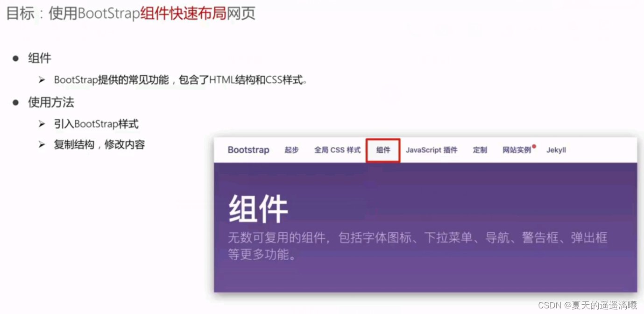The width and height of the screenshot is (644, 314).
Task: Click the text 复制结构，修改内容
Action: (99, 144)
